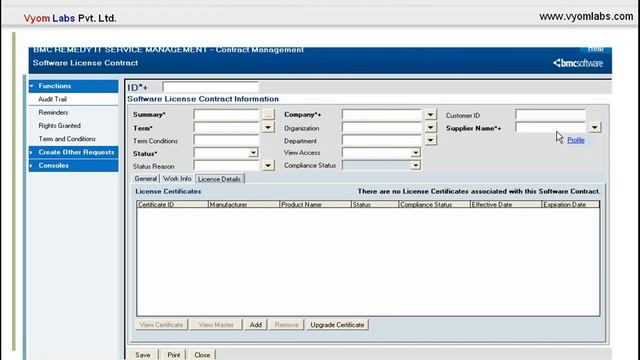Click the Upgrade Certificate button
Viewport: 640px width, 360px height.
pos(337,325)
